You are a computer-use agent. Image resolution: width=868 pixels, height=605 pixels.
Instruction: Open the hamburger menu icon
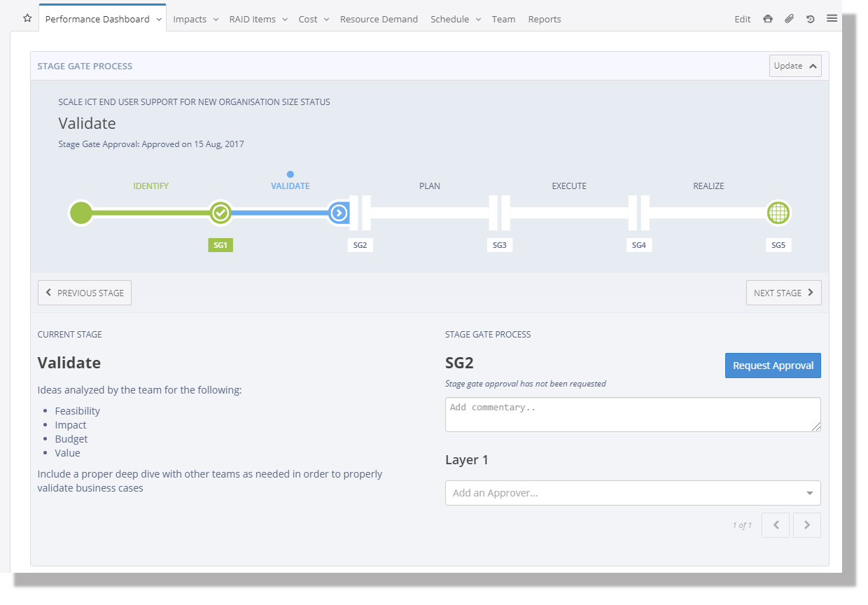pyautogui.click(x=832, y=19)
